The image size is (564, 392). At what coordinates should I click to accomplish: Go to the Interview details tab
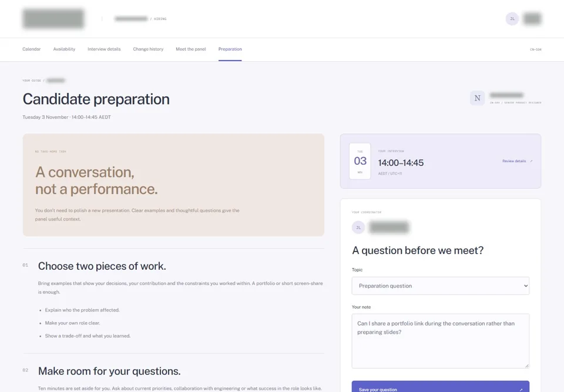click(x=104, y=49)
